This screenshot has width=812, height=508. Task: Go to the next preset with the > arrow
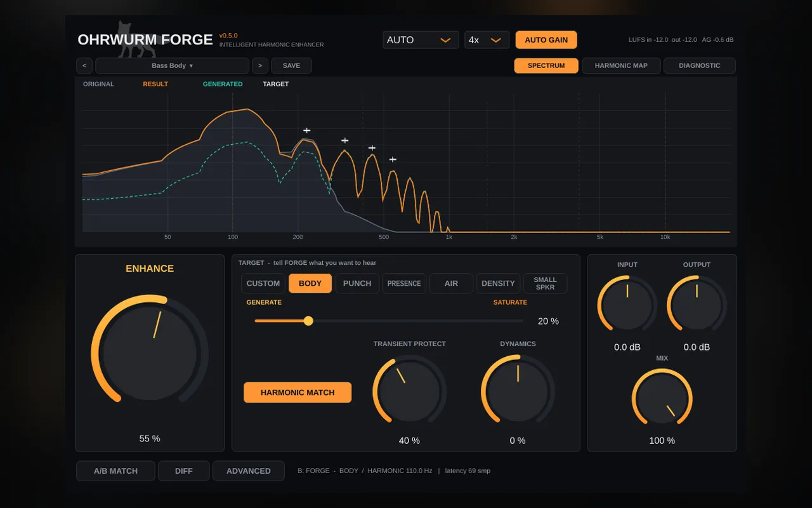click(260, 66)
